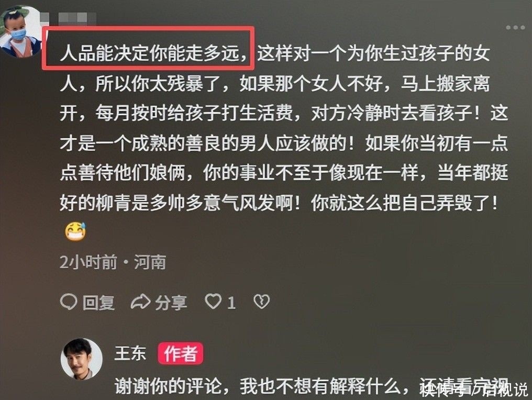Image resolution: width=532 pixels, height=400 pixels.
Task: Open the three-dot more options menu
Action: click(x=515, y=27)
